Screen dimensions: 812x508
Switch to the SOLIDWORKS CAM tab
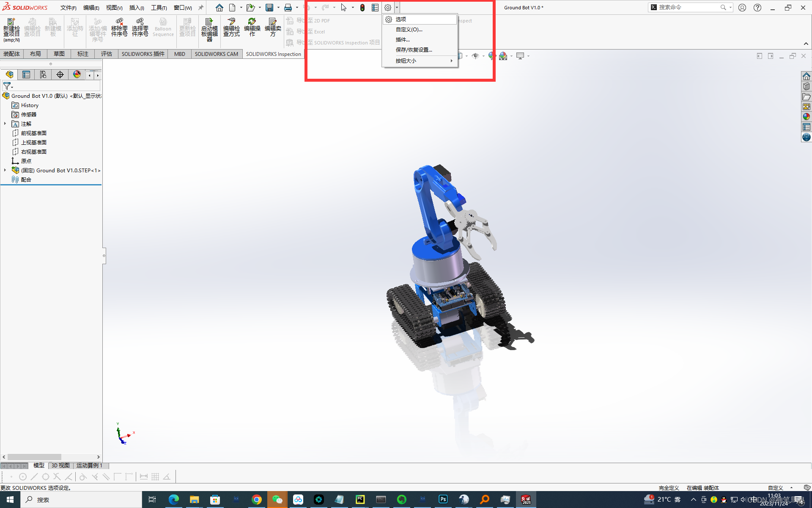[x=216, y=54]
